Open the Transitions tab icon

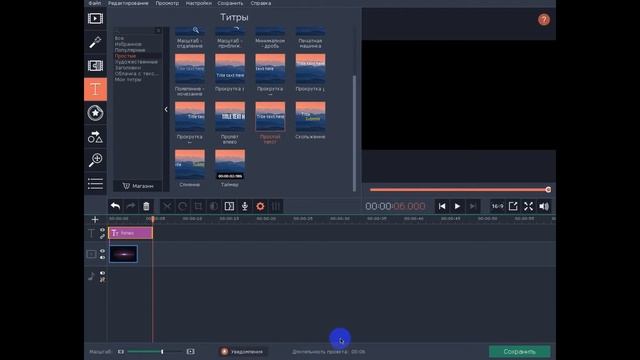[95, 66]
